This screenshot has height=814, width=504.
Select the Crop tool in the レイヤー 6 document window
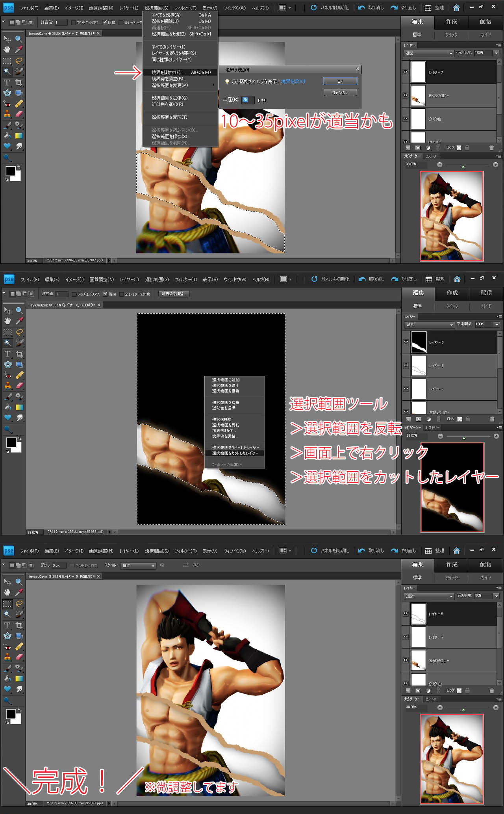19,354
